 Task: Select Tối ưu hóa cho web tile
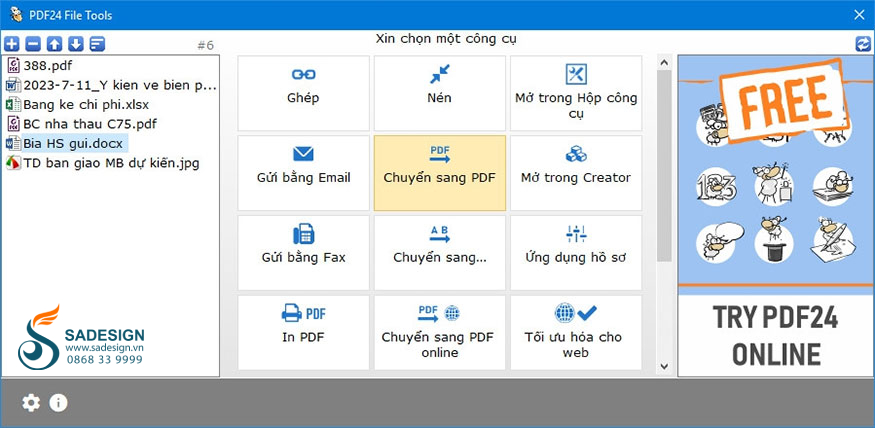tap(576, 333)
